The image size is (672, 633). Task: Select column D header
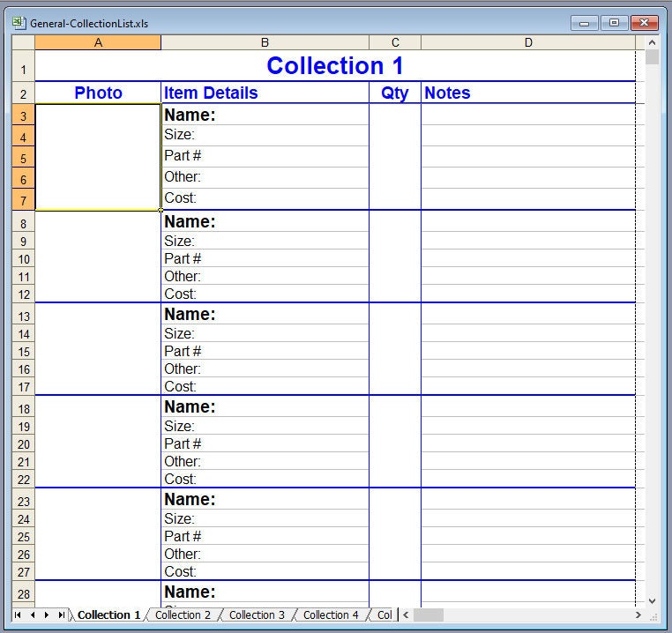[528, 42]
